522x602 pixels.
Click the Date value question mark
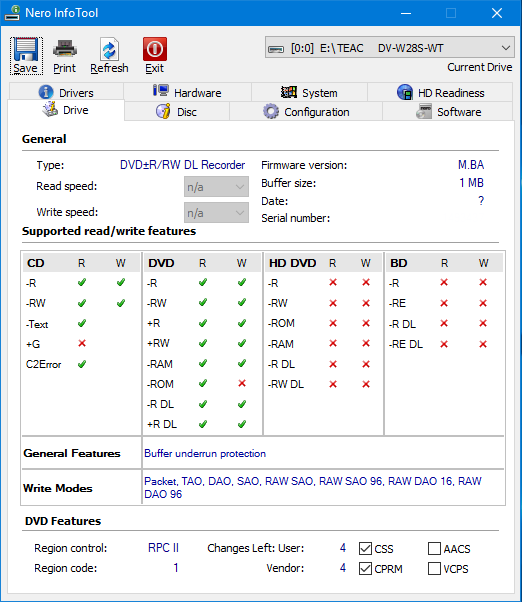pyautogui.click(x=481, y=200)
